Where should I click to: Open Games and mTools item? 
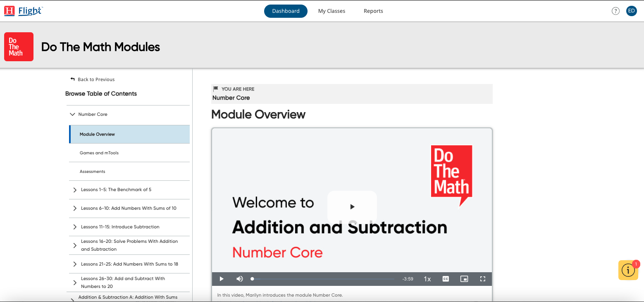tap(99, 153)
